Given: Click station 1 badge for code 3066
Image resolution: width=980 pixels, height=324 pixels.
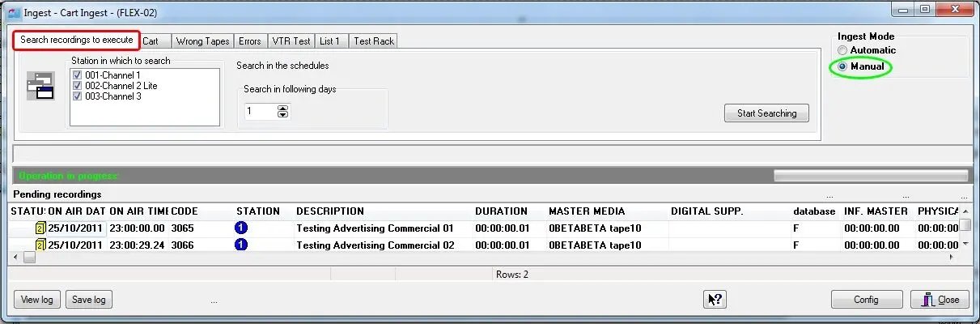Looking at the screenshot, I should (241, 245).
